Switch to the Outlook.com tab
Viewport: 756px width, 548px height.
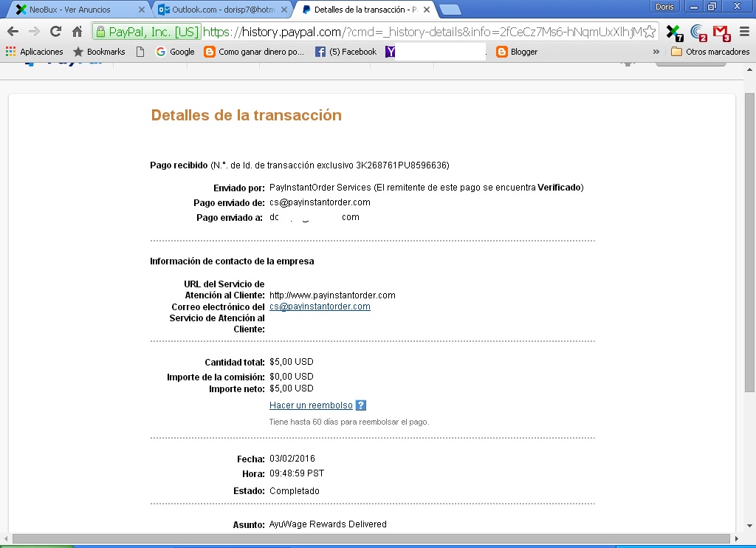[223, 10]
